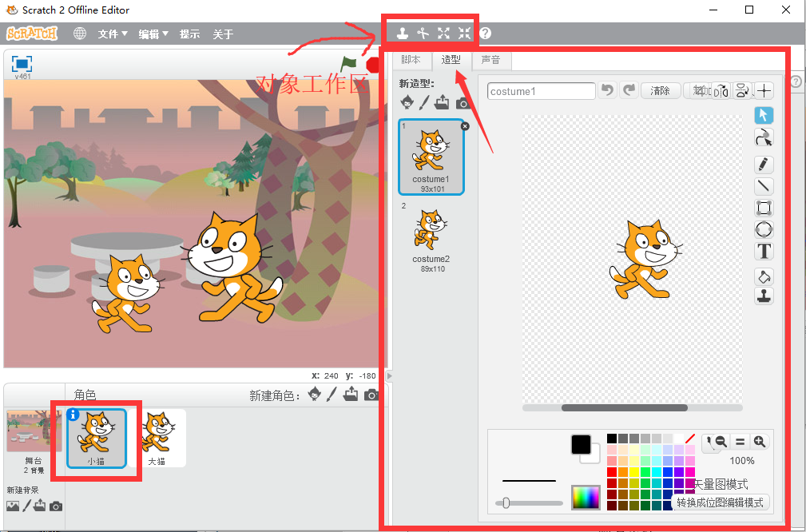This screenshot has width=806, height=532.
Task: Click the green flag to start
Action: [x=348, y=64]
